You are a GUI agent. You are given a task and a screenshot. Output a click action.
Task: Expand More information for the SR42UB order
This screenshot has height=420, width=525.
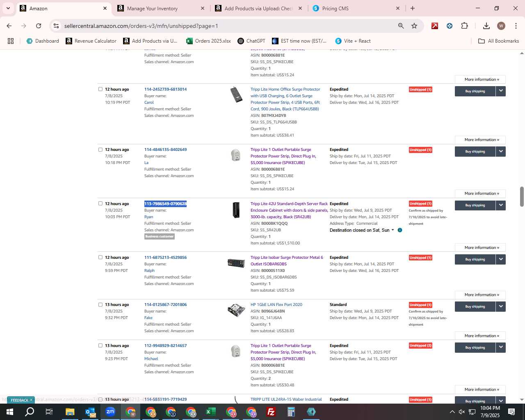(480, 248)
